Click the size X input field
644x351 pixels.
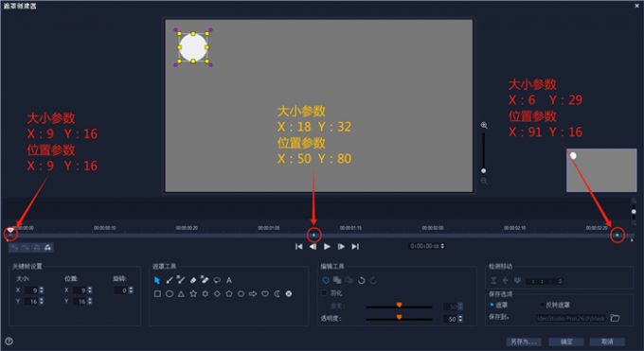(x=31, y=290)
